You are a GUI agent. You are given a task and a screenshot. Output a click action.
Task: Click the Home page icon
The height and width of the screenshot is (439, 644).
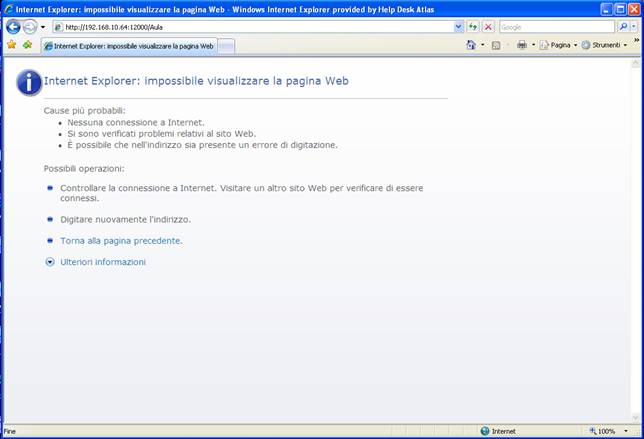coord(471,45)
